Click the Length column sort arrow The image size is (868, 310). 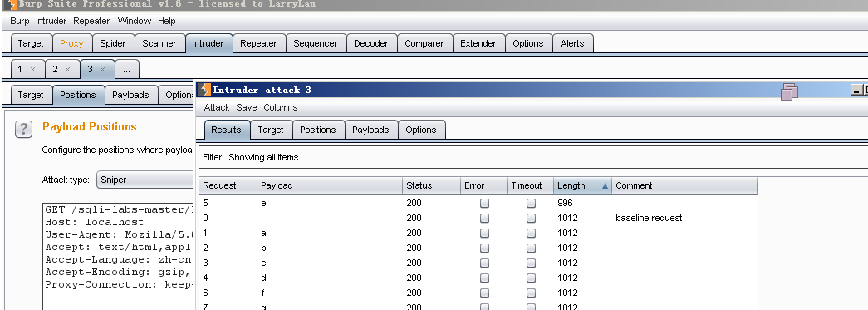coord(605,186)
